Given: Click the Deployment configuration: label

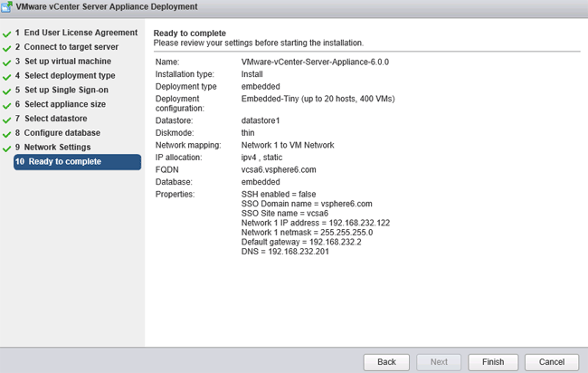Looking at the screenshot, I should [180, 103].
